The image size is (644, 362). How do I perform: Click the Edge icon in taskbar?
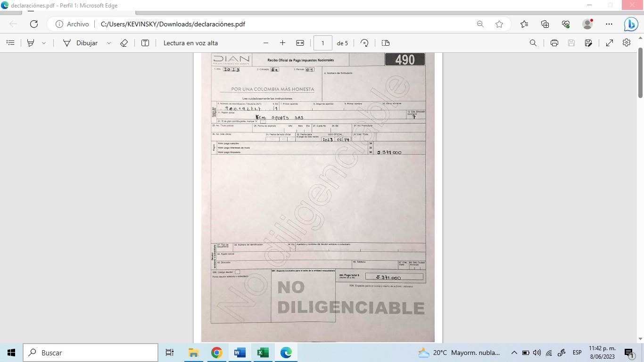pos(286,353)
